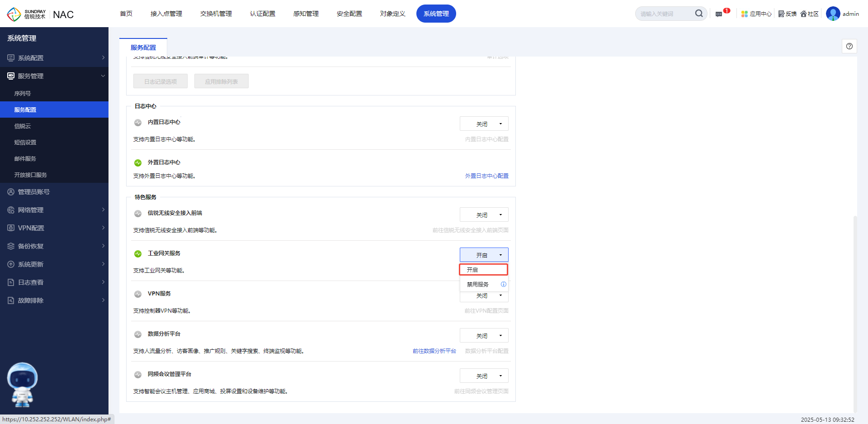Click the help question mark icon
Image resolution: width=868 pixels, height=424 pixels.
(849, 46)
